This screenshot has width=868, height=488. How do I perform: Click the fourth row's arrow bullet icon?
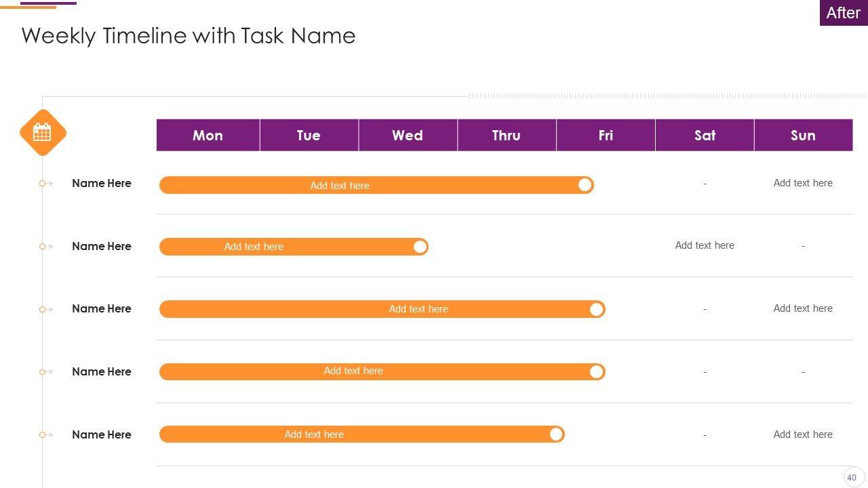pyautogui.click(x=46, y=372)
